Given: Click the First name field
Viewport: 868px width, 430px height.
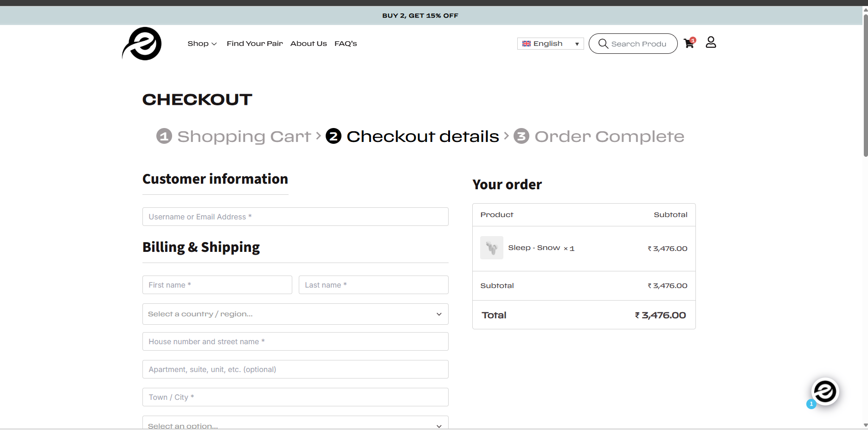Looking at the screenshot, I should (217, 285).
